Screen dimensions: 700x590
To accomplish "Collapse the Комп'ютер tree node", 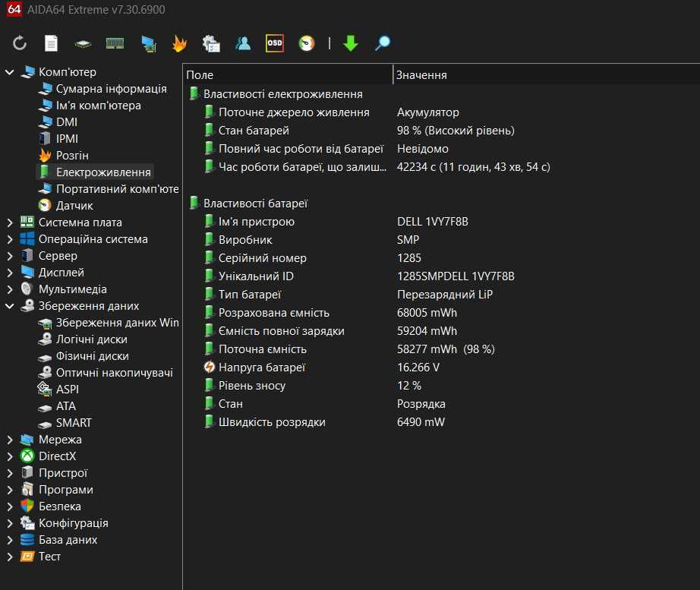I will tap(9, 72).
